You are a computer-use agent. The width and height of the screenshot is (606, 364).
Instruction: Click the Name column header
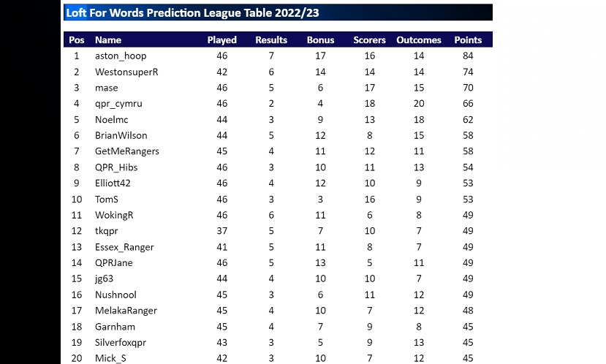tap(108, 40)
